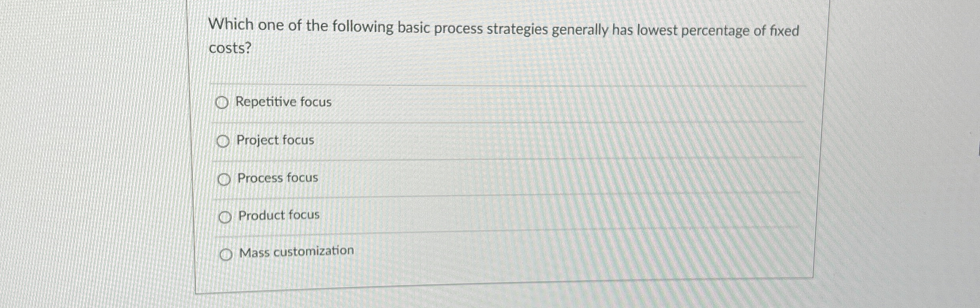
Task: Click the divider above Repetitive focus option
Action: (475, 84)
